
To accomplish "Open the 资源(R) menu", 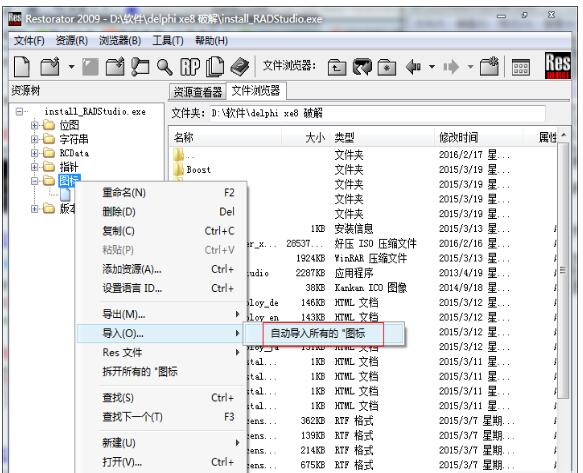I will pos(71,41).
